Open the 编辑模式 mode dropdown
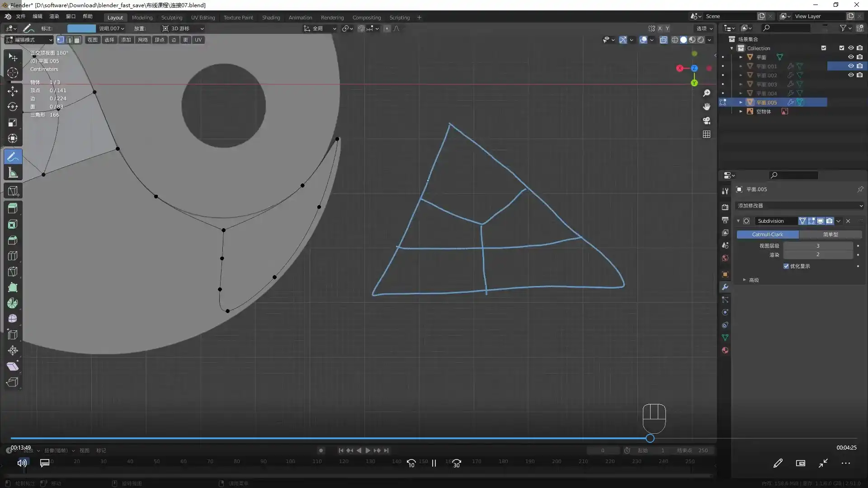 pyautogui.click(x=28, y=40)
